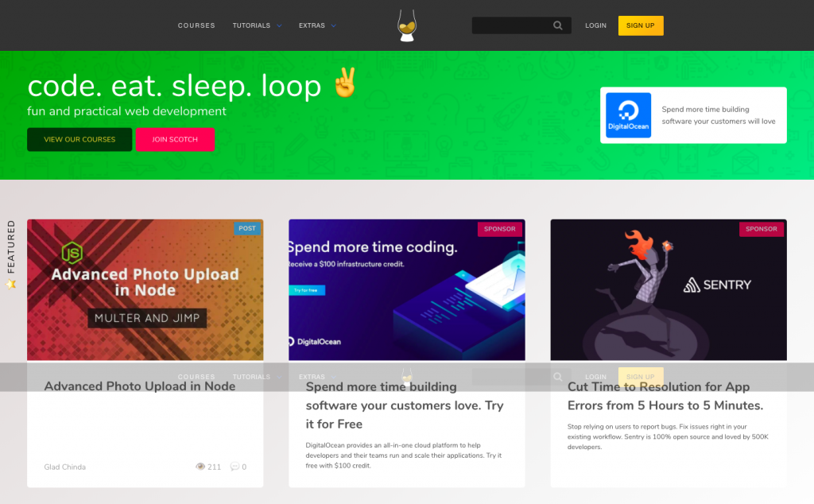The height and width of the screenshot is (504, 814).
Task: Click the pink Join Scotch button
Action: coord(175,140)
